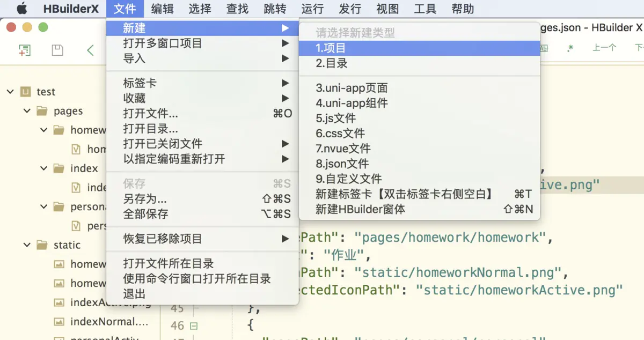The height and width of the screenshot is (340, 644).
Task: Collapse the personal folder
Action: (44, 206)
